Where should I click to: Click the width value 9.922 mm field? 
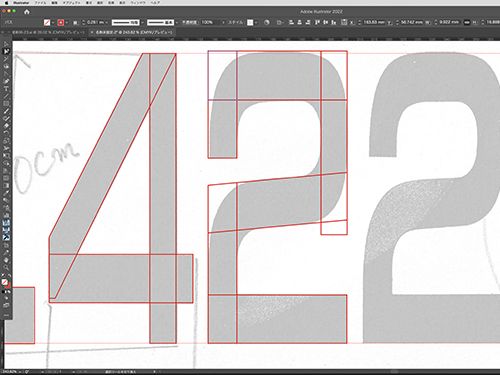tap(449, 22)
